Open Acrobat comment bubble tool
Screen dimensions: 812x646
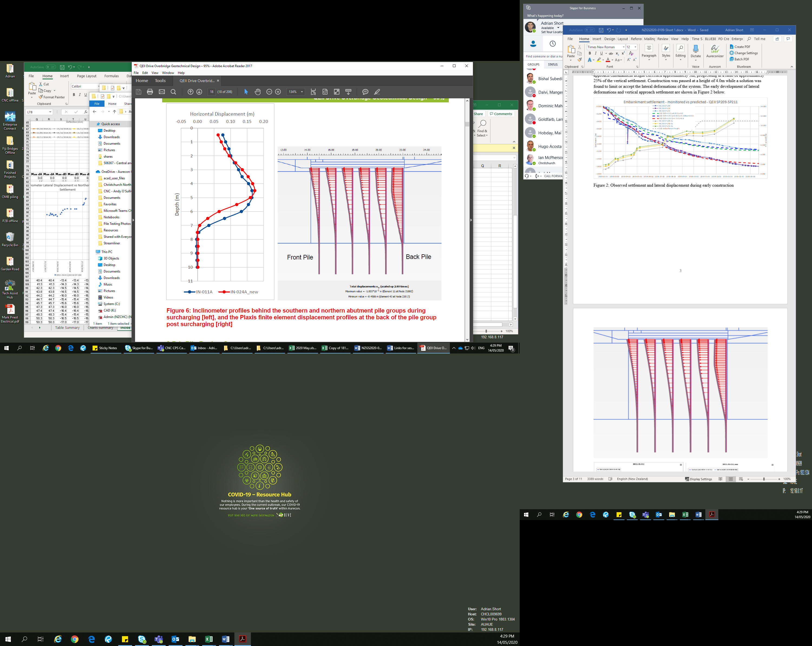[x=365, y=92]
